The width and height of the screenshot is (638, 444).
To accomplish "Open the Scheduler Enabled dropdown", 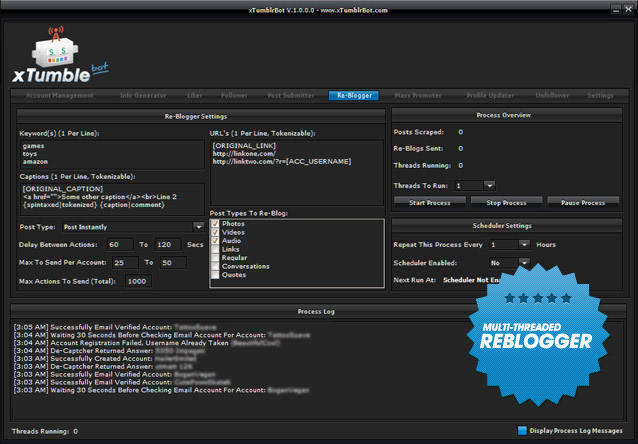I will (523, 263).
